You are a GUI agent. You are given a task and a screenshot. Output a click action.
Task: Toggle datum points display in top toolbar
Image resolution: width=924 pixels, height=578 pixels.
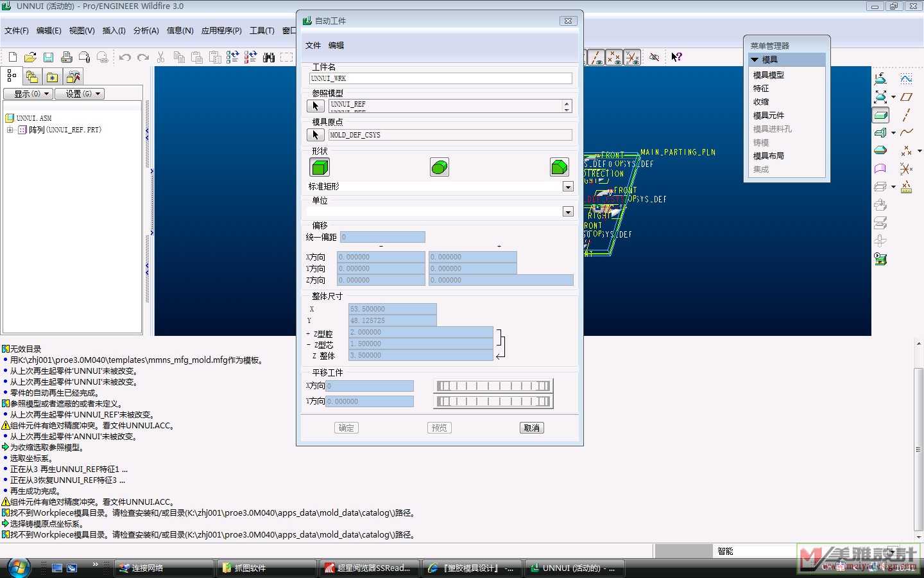(x=614, y=58)
